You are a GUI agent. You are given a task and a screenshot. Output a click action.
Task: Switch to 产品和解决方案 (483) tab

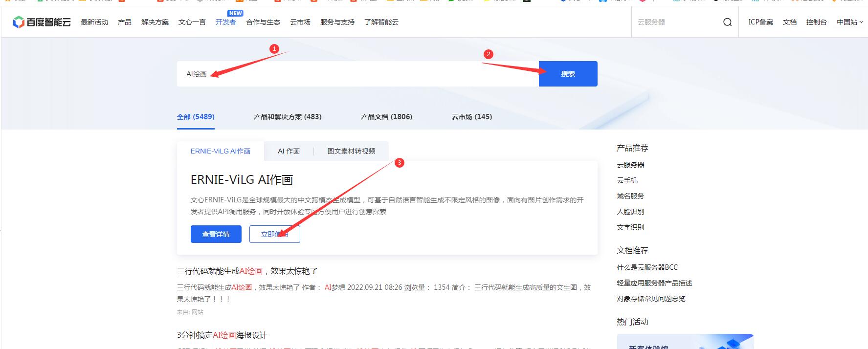pyautogui.click(x=288, y=117)
